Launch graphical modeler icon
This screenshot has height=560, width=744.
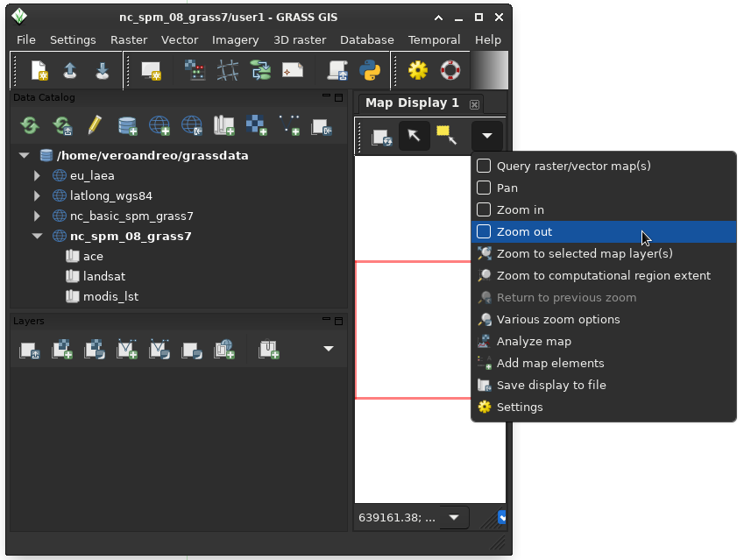(x=260, y=71)
